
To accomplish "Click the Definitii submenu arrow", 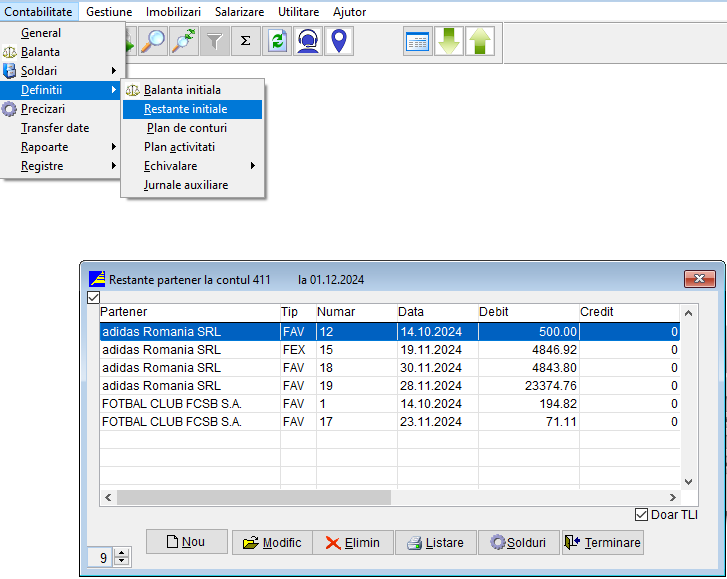I will (114, 90).
